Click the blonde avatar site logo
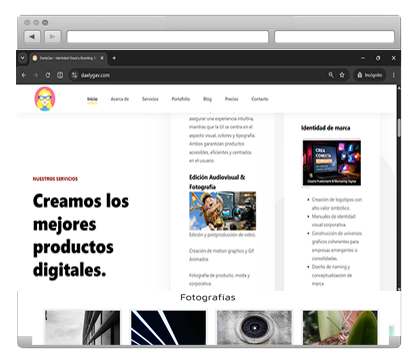 click(x=45, y=99)
